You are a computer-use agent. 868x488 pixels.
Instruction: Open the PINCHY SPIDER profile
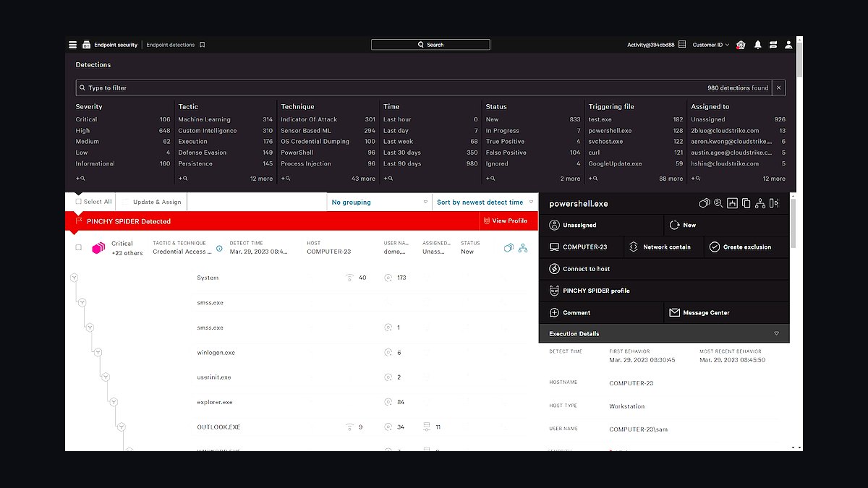click(x=664, y=291)
